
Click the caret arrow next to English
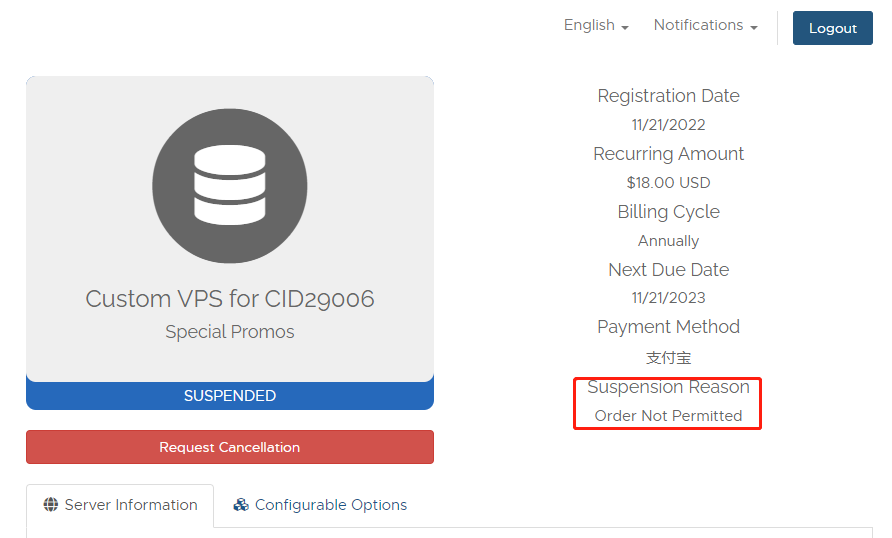(x=625, y=27)
